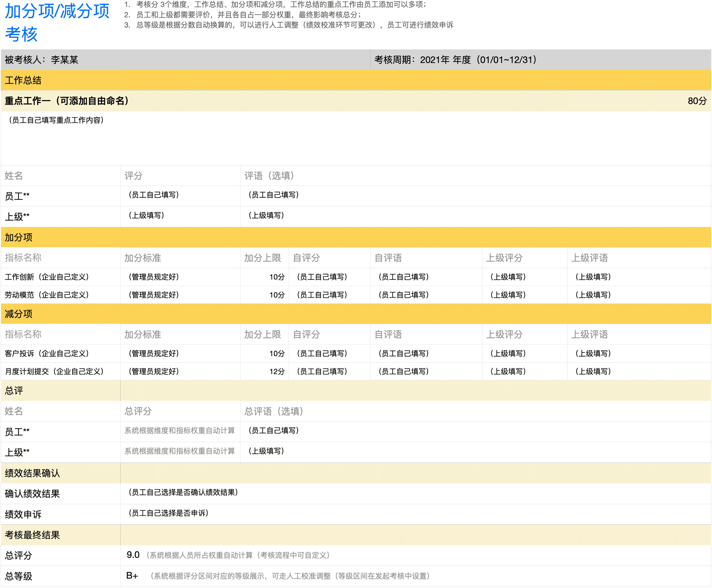Click the 10分 limit in 工作创新 row
Image resolution: width=712 pixels, height=588 pixels.
[277, 277]
